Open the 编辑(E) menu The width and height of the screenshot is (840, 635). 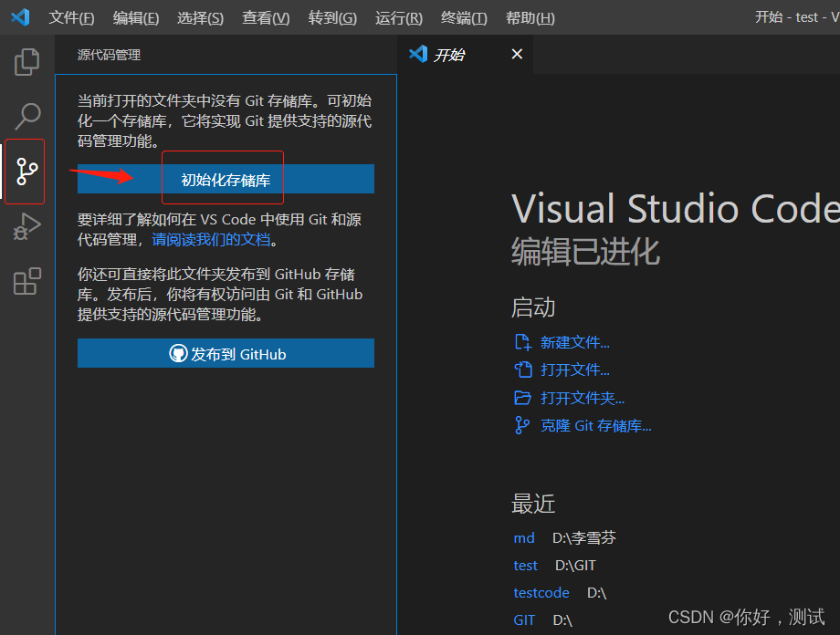pyautogui.click(x=135, y=17)
